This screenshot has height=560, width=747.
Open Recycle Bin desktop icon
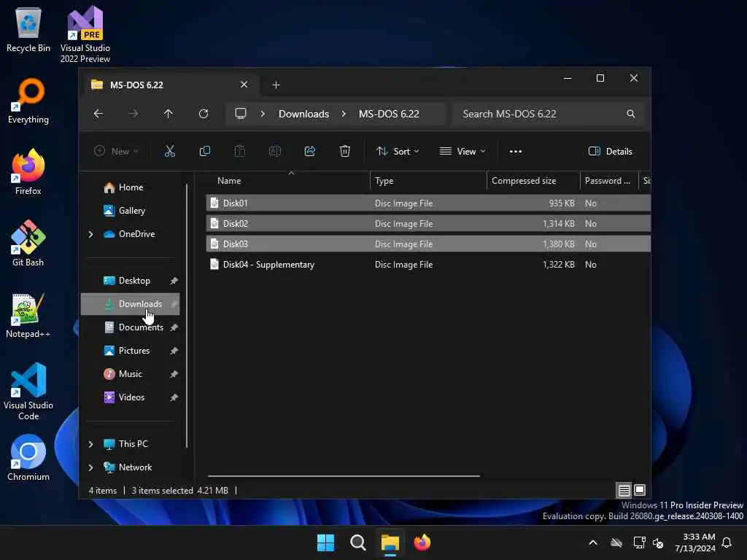coord(28,31)
